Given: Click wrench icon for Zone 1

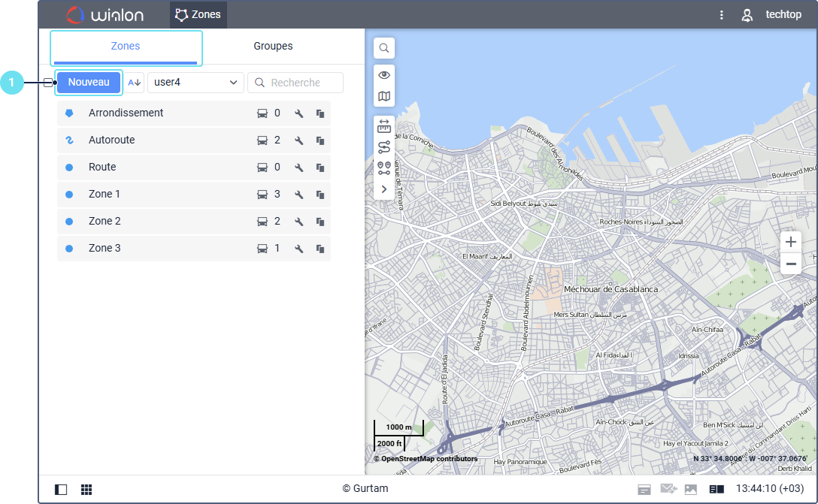Looking at the screenshot, I should (298, 195).
